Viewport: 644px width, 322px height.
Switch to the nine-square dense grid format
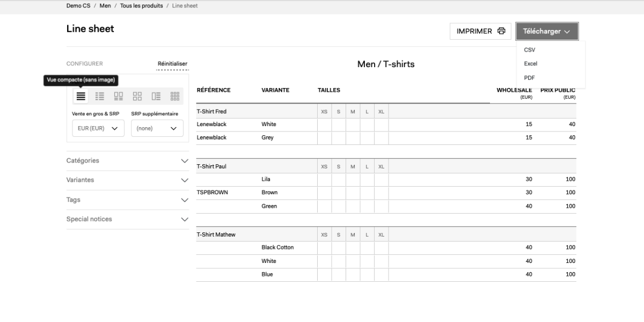click(x=175, y=96)
